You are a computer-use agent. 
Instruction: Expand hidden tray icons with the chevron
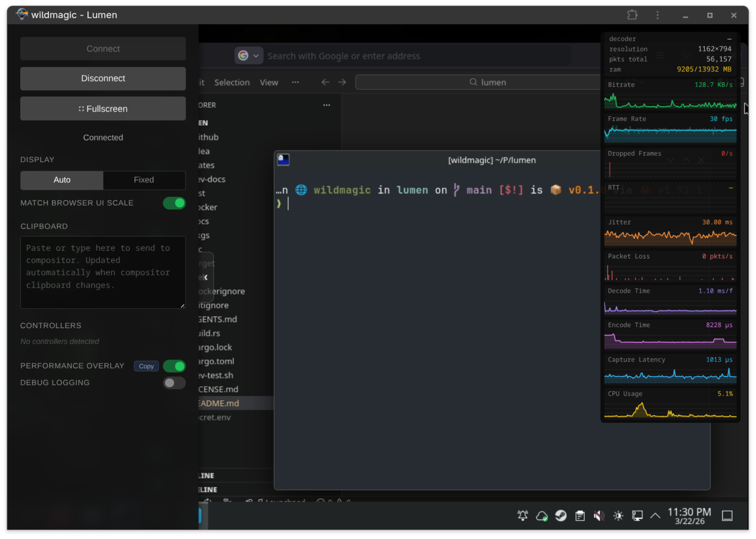656,516
